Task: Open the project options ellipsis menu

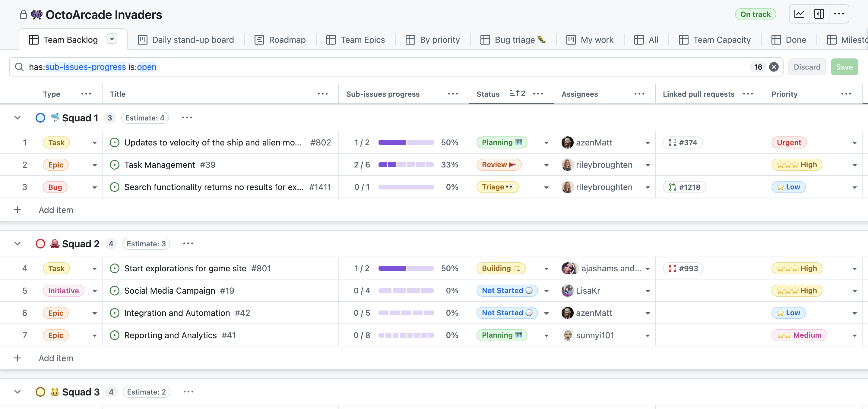Action: 839,14
